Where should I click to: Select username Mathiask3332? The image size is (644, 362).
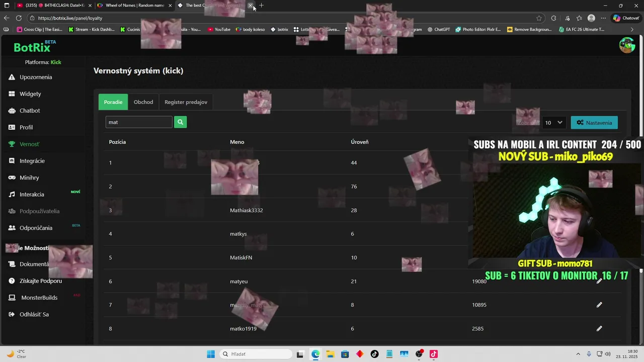pyautogui.click(x=247, y=210)
